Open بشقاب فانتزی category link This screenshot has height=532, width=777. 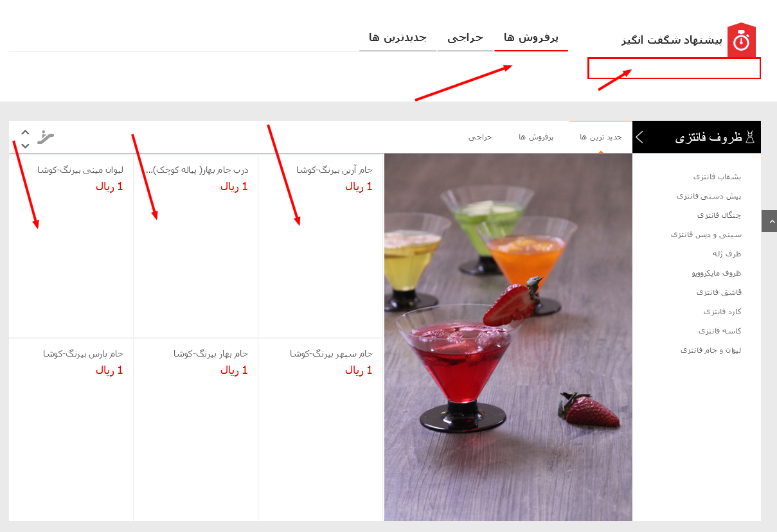pyautogui.click(x=717, y=177)
